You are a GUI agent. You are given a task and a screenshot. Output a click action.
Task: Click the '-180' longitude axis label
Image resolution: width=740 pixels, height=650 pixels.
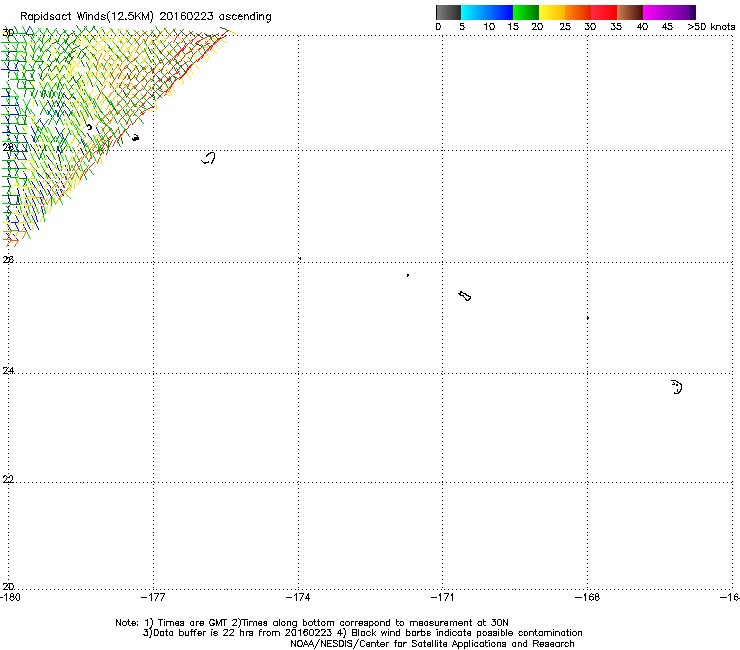click(x=10, y=597)
